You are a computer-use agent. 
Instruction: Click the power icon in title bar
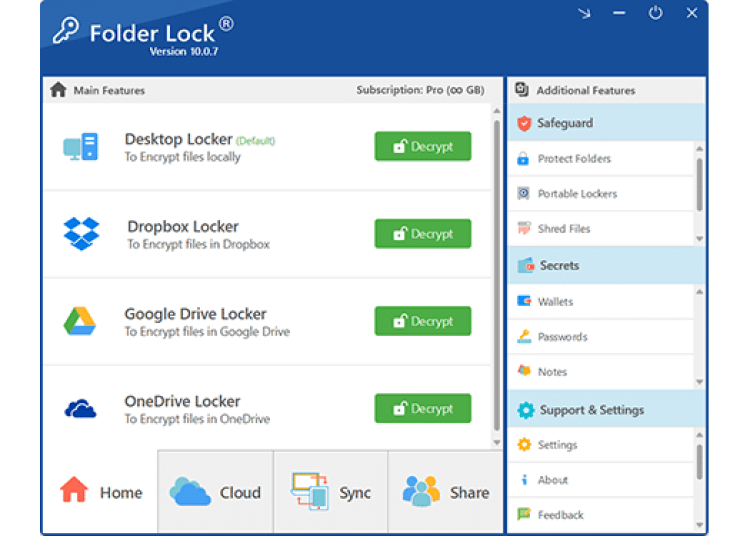[655, 13]
